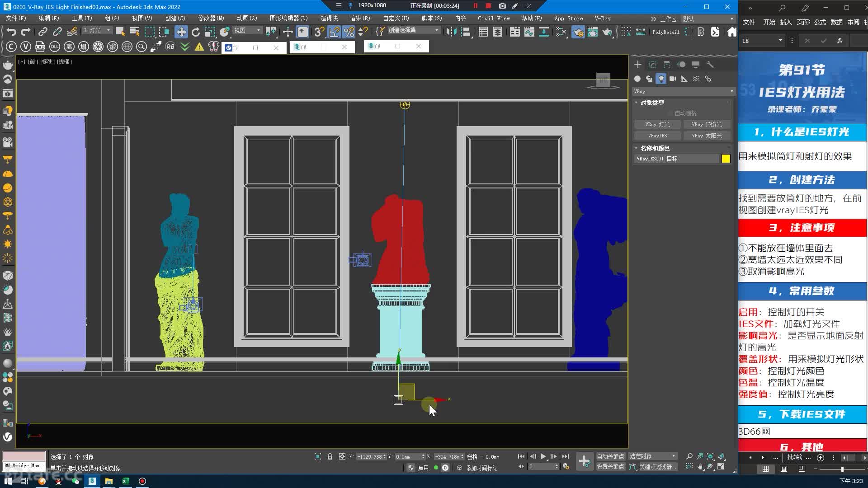Screen dimensions: 868x488
Task: Open the 选定对象 key filter dropdown
Action: point(652,456)
